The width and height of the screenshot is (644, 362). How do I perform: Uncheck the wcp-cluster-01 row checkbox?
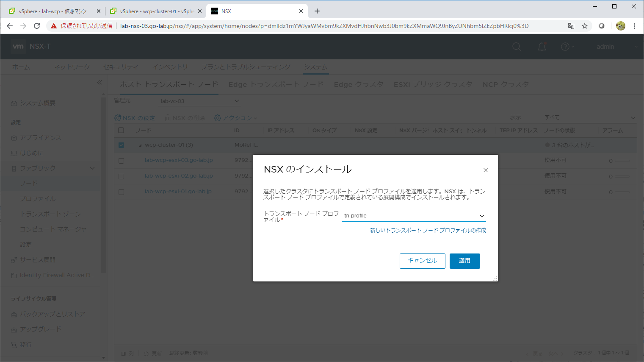122,145
